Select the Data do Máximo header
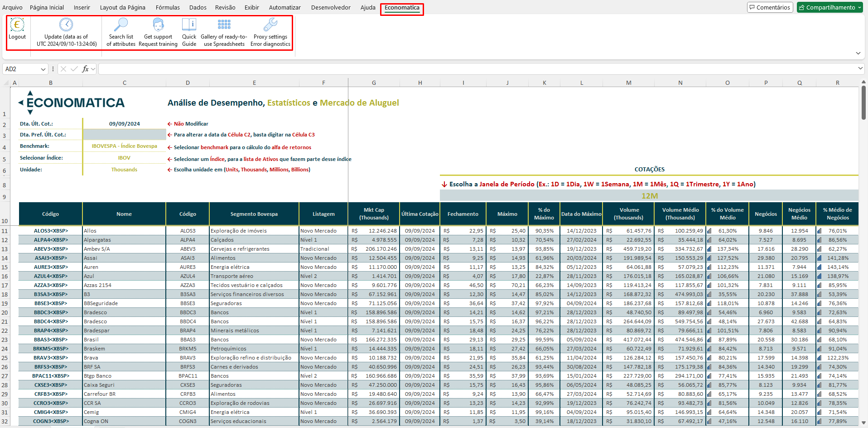The height and width of the screenshot is (428, 868). click(581, 214)
